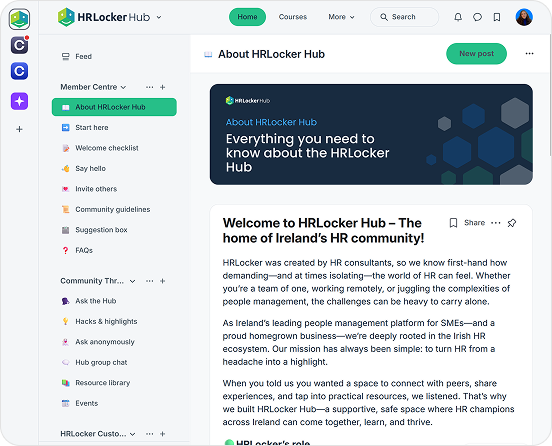This screenshot has width=552, height=446.
Task: Select About HRLocker Hub in the sidebar
Action: point(114,107)
